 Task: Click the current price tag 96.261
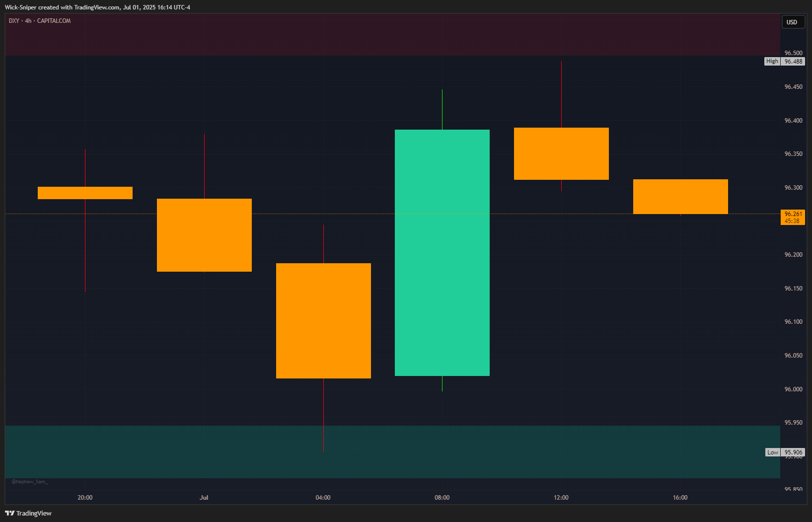tap(793, 218)
